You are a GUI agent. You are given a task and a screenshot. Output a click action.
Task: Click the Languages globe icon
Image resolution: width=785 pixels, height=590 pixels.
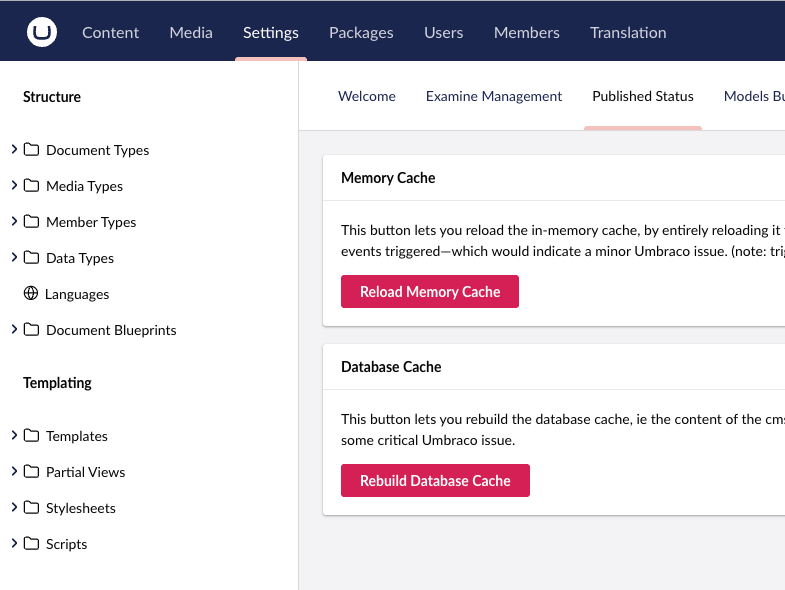tap(31, 294)
